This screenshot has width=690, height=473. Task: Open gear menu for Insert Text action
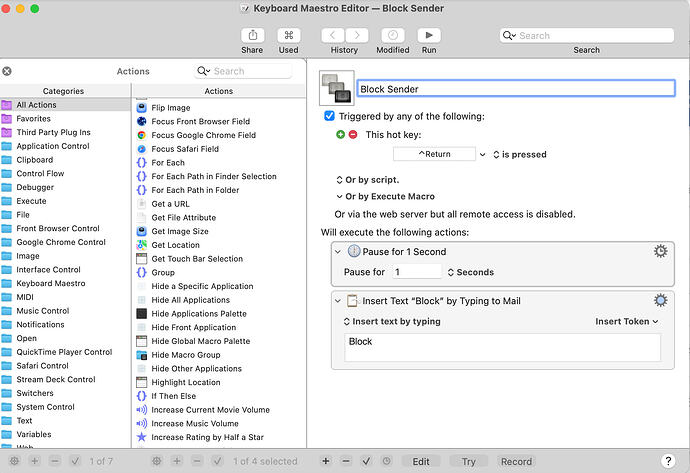[x=660, y=301]
